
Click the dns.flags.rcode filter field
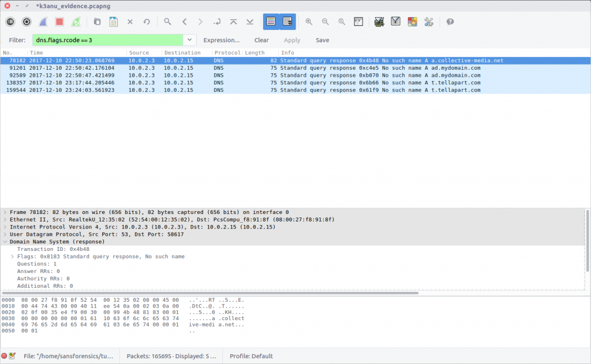click(108, 40)
